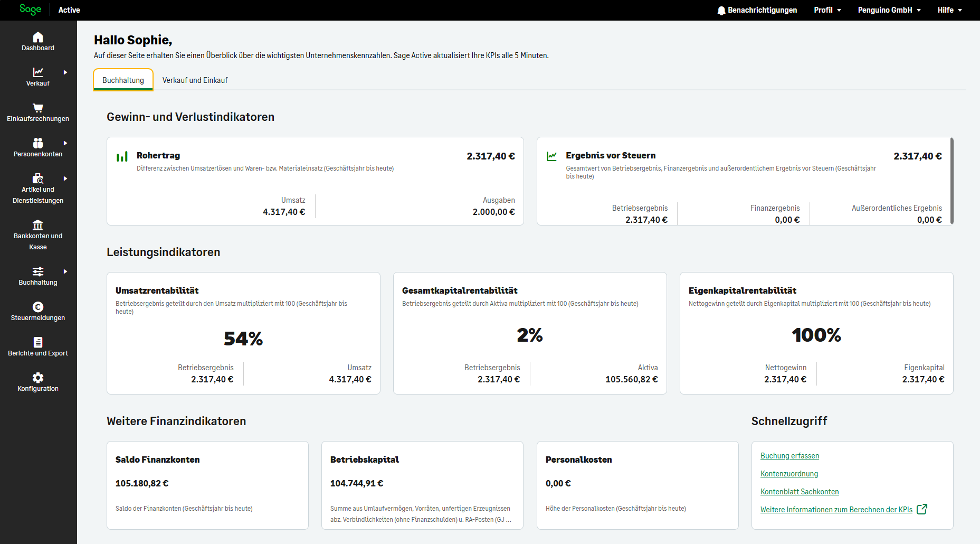Select the Buchhaltung tab
This screenshot has width=980, height=544.
pos(123,80)
